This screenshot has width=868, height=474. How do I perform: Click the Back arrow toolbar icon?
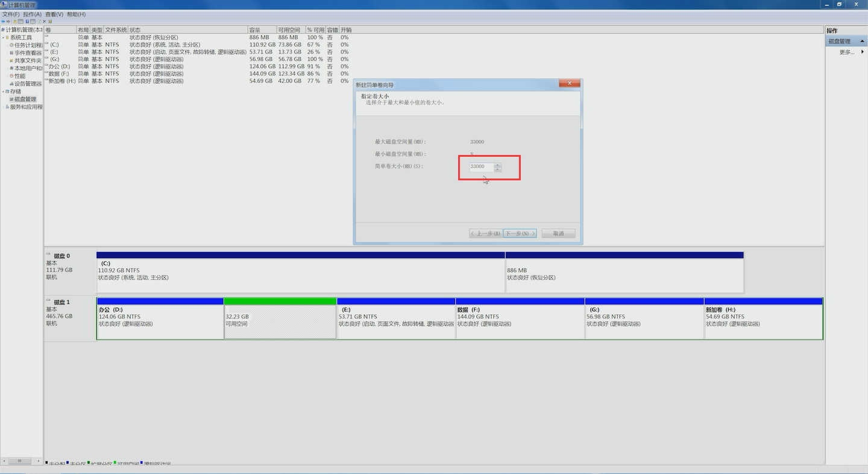[x=3, y=21]
